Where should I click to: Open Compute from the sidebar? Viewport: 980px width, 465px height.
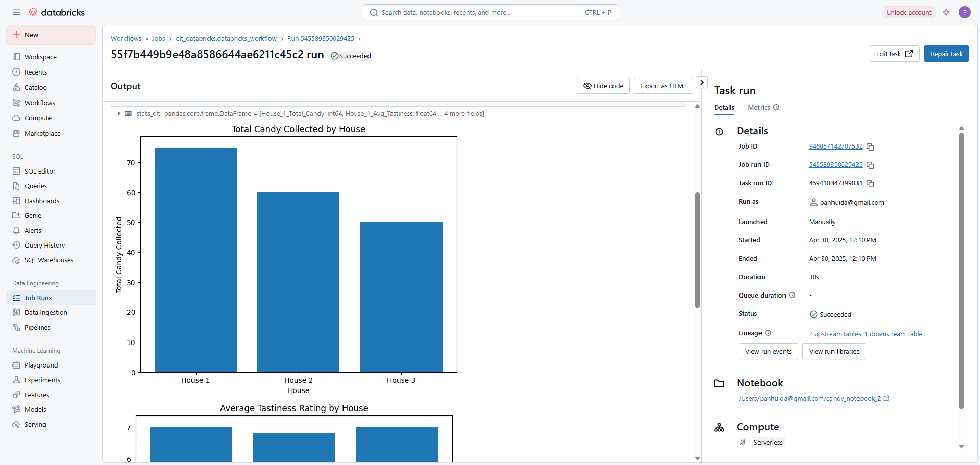click(51, 118)
